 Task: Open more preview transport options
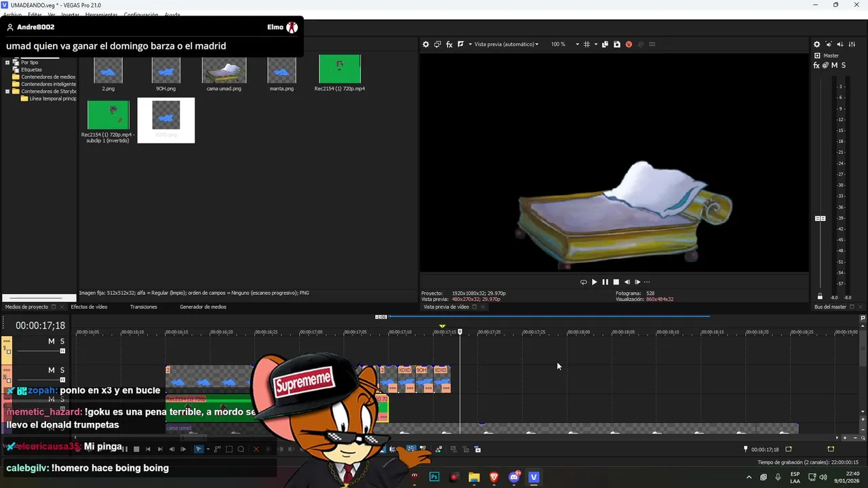pyautogui.click(x=647, y=282)
